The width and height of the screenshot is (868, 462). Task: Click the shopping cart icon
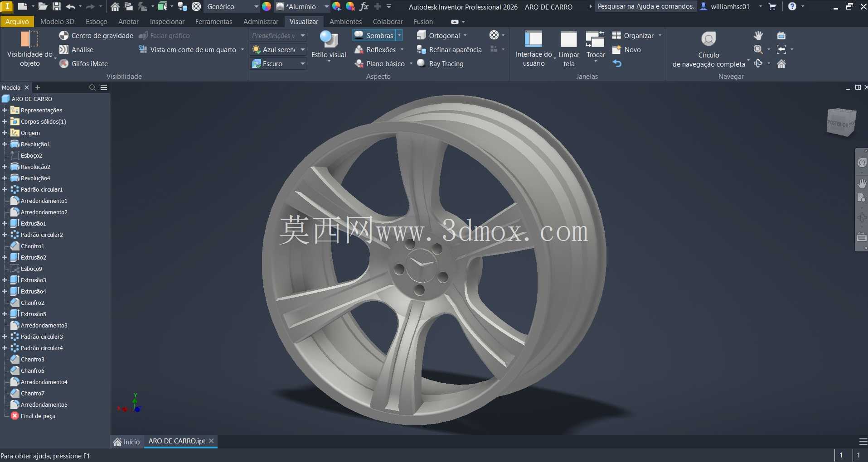pyautogui.click(x=773, y=6)
